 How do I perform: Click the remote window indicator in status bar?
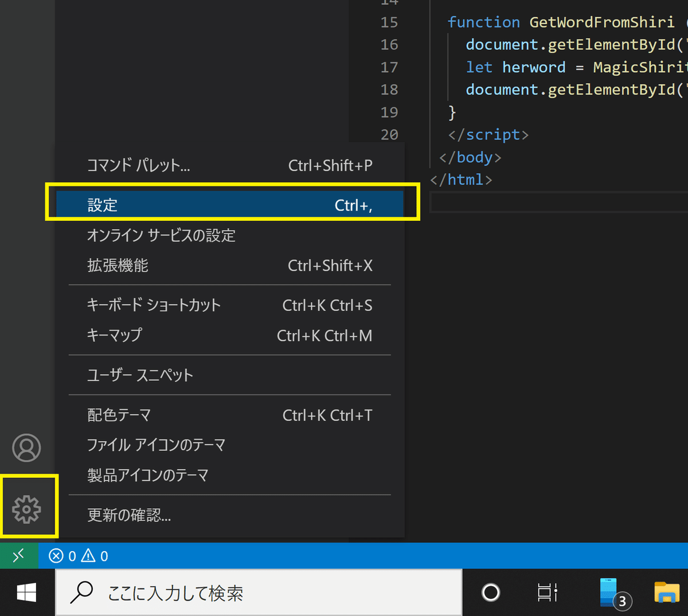19,556
